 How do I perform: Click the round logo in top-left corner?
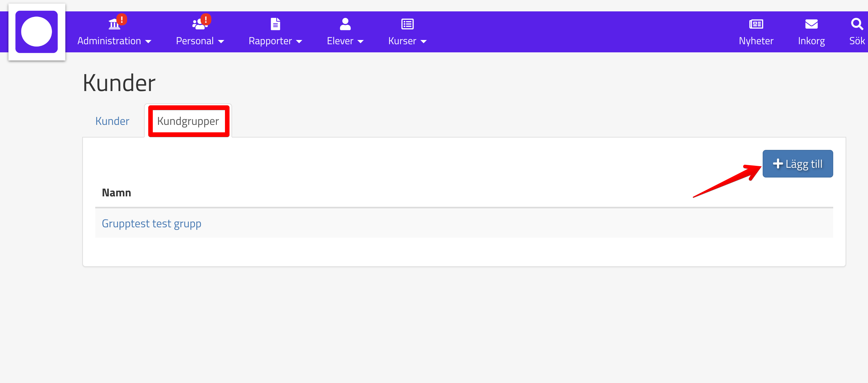37,32
